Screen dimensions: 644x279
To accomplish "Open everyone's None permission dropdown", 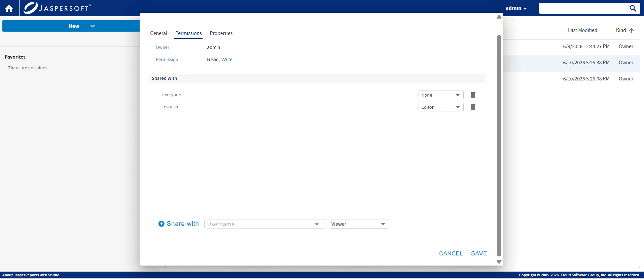I will 441,95.
